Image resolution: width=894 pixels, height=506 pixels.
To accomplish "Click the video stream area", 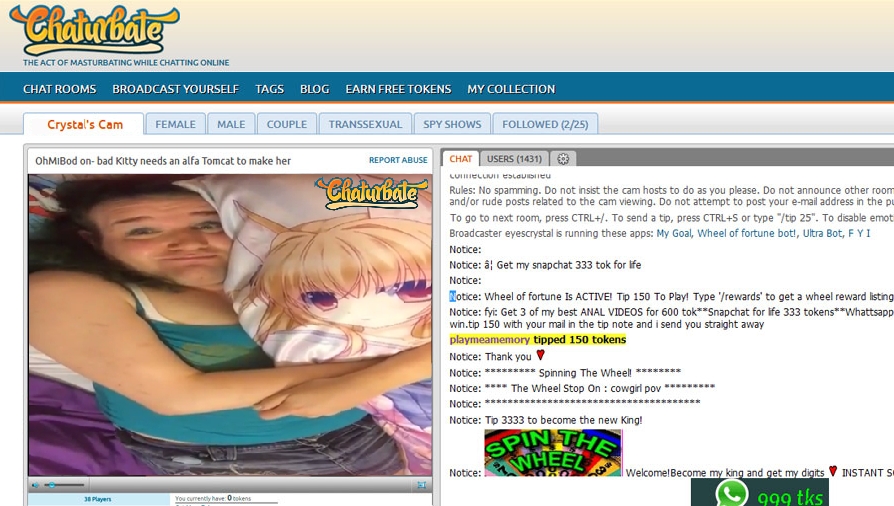I will pyautogui.click(x=230, y=325).
